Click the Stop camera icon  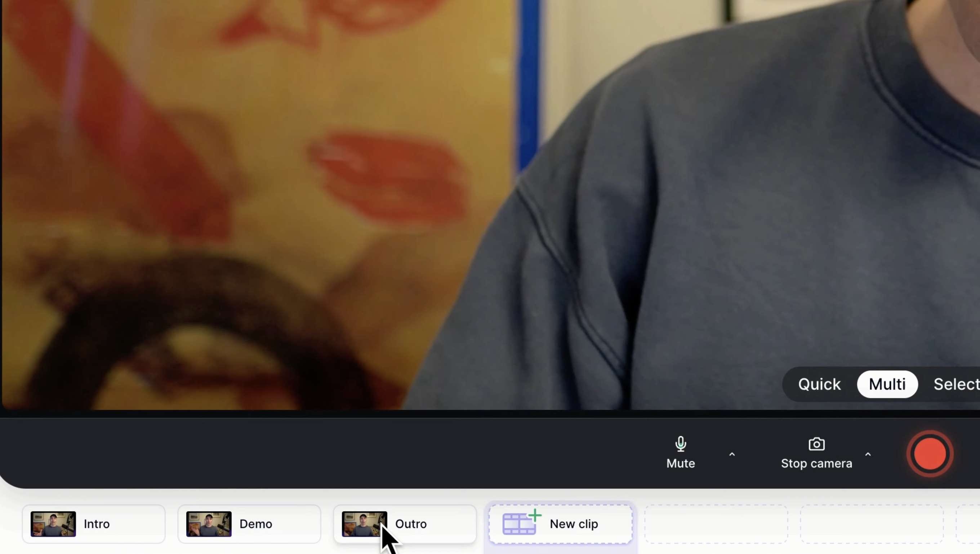pyautogui.click(x=816, y=444)
